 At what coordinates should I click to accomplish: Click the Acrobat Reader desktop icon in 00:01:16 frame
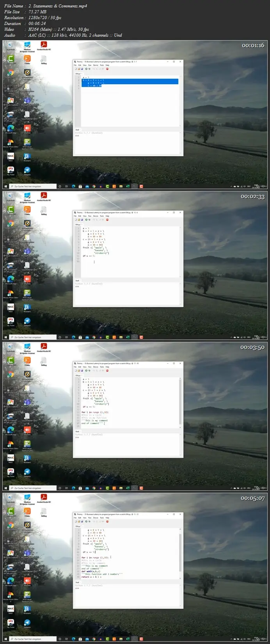[x=44, y=46]
